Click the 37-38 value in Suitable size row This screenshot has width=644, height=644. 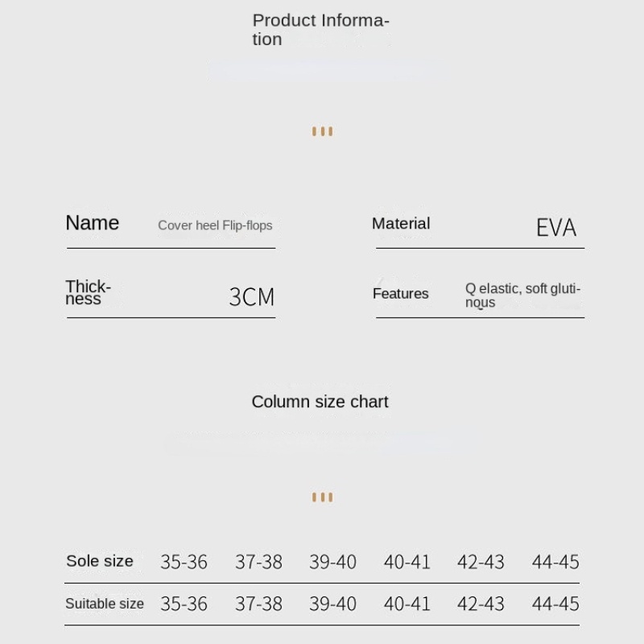pos(258,604)
